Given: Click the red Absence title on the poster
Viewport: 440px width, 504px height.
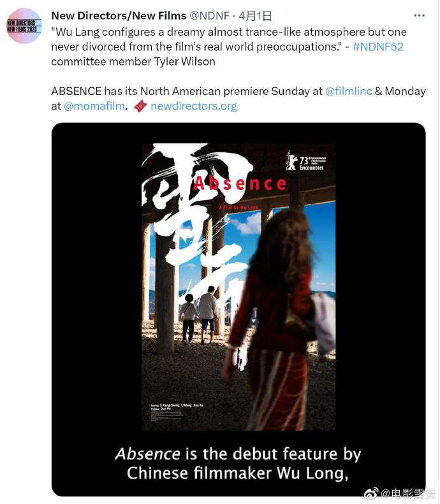Looking at the screenshot, I should pyautogui.click(x=240, y=184).
